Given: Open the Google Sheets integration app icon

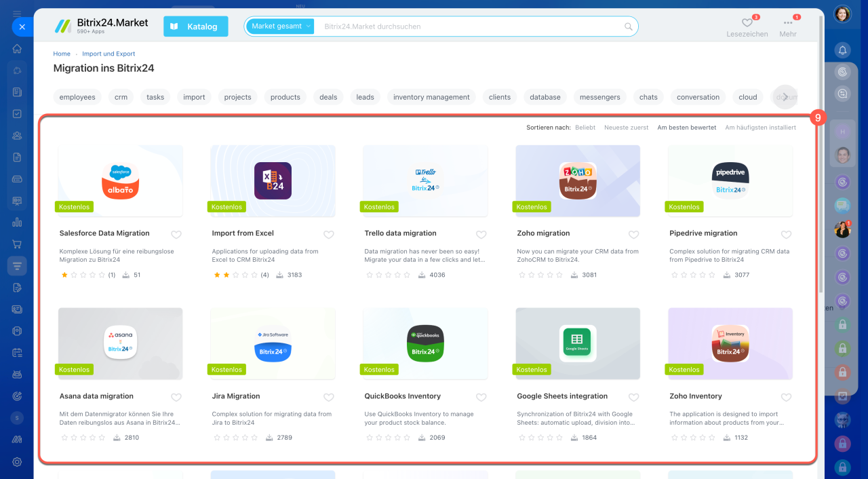Looking at the screenshot, I should point(578,343).
